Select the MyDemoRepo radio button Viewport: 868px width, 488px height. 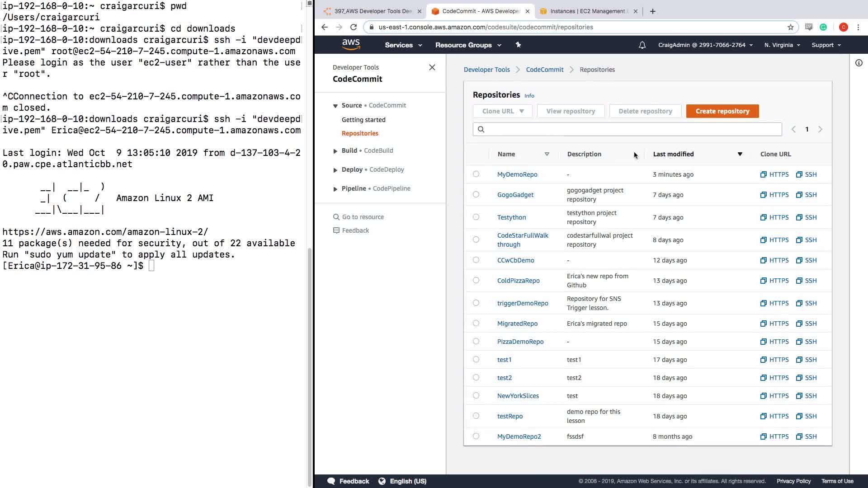coord(476,174)
